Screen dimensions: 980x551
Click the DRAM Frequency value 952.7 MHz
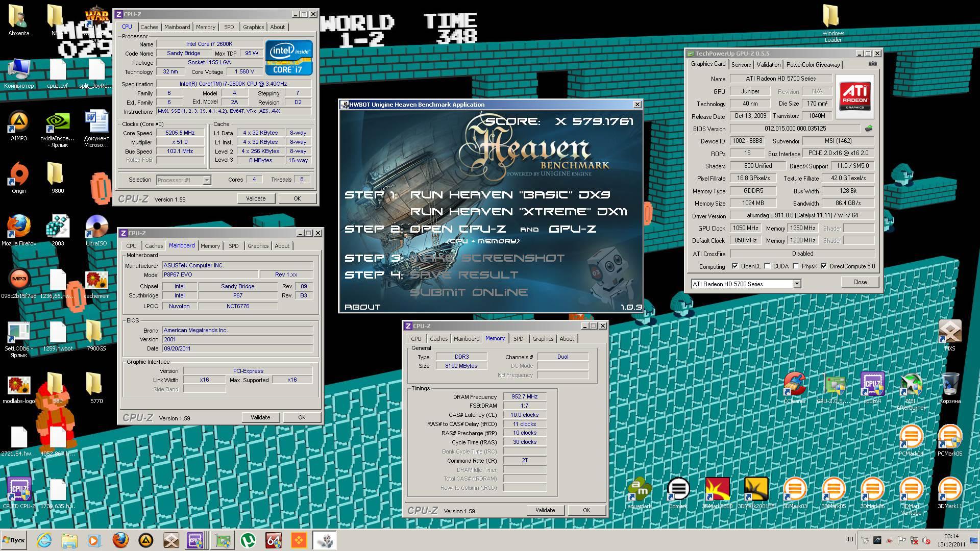[524, 396]
